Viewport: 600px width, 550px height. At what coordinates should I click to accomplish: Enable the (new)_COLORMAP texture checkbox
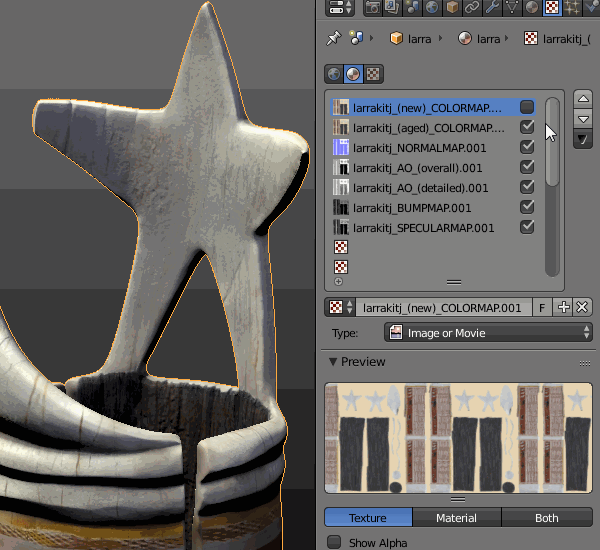527,107
